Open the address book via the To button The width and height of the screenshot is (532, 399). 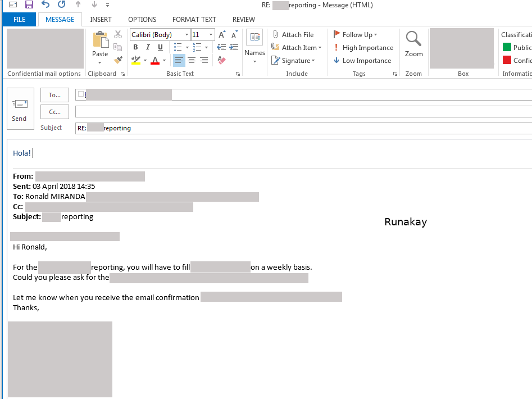click(x=54, y=94)
